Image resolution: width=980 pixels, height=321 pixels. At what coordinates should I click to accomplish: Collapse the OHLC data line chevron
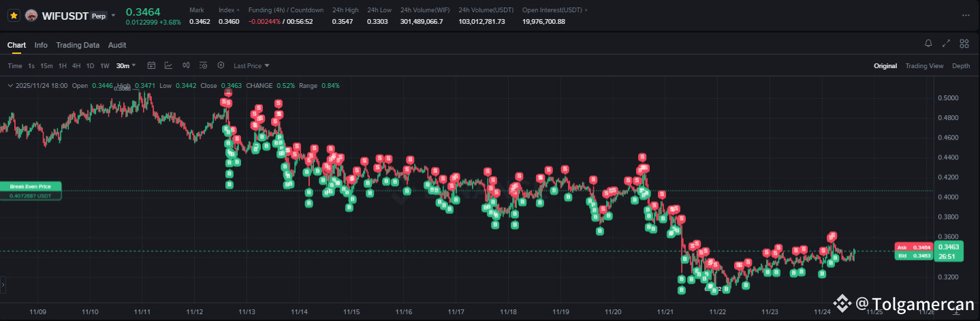[x=9, y=86]
